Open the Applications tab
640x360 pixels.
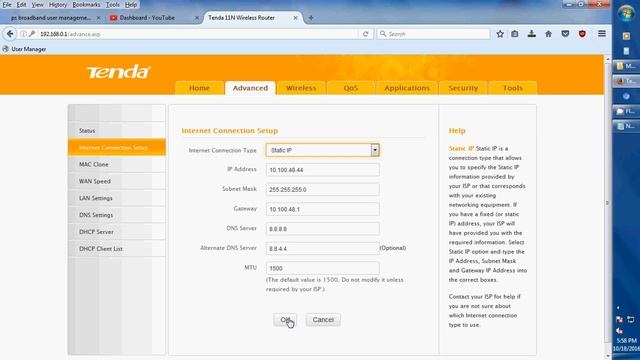point(407,88)
